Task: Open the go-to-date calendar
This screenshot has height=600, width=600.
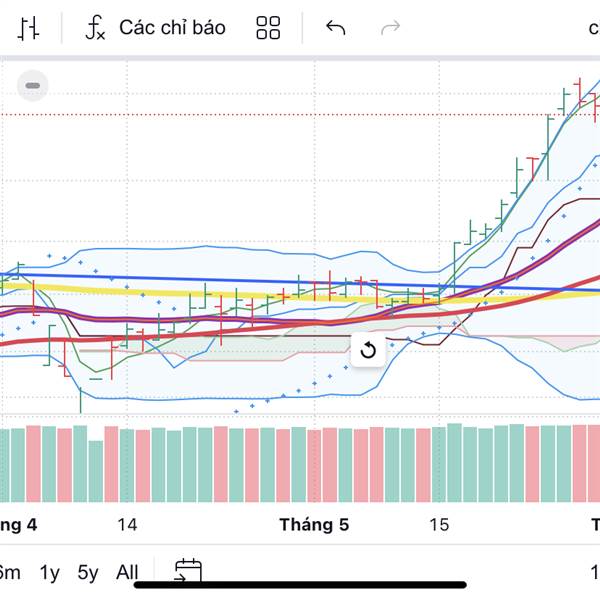Action: point(188,572)
